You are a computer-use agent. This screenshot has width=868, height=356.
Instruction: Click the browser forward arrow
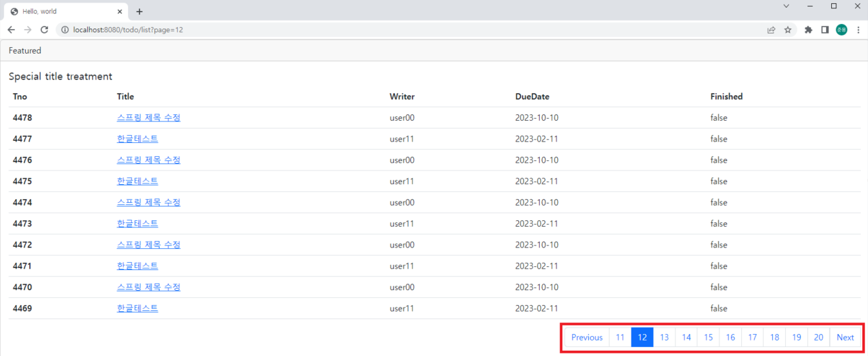point(28,30)
